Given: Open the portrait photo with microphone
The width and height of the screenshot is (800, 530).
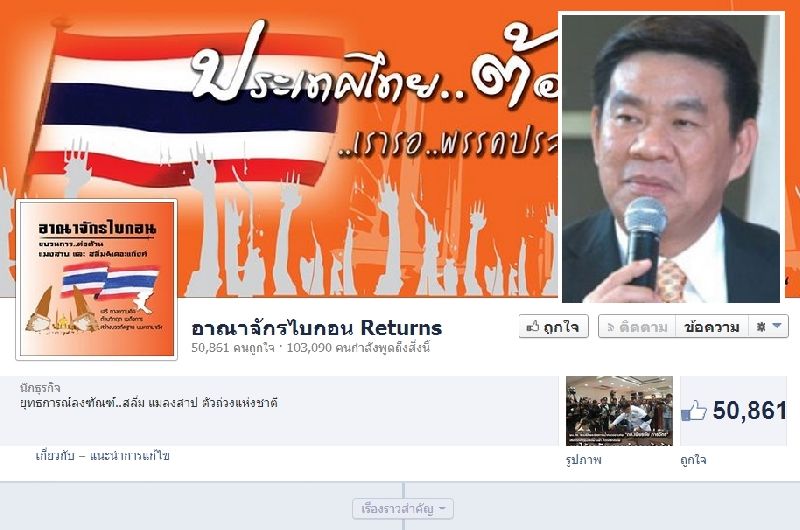Looking at the screenshot, I should [671, 158].
